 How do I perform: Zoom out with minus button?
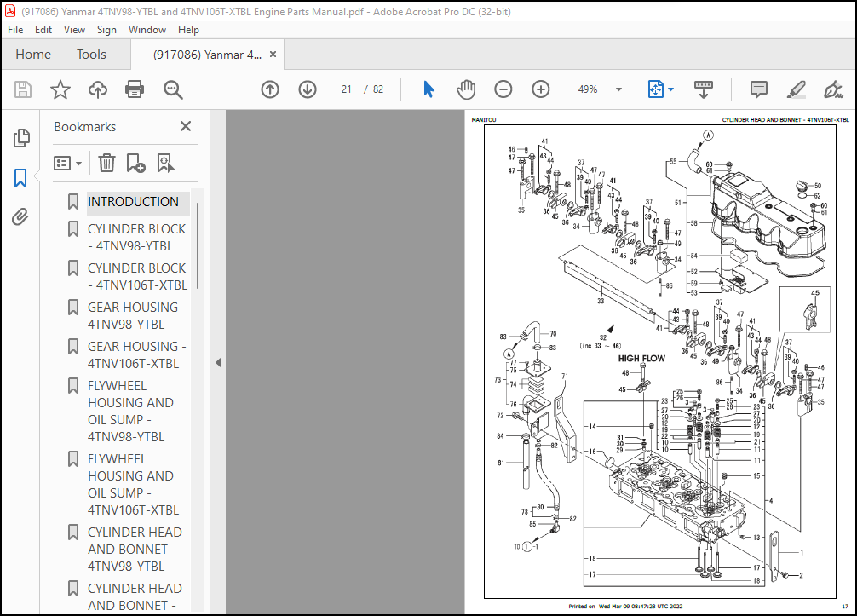503,89
